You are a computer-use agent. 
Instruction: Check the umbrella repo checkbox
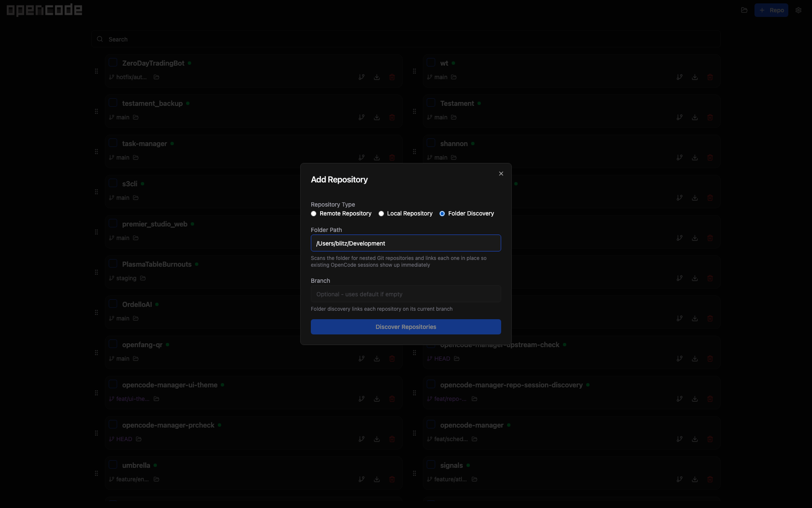click(113, 465)
